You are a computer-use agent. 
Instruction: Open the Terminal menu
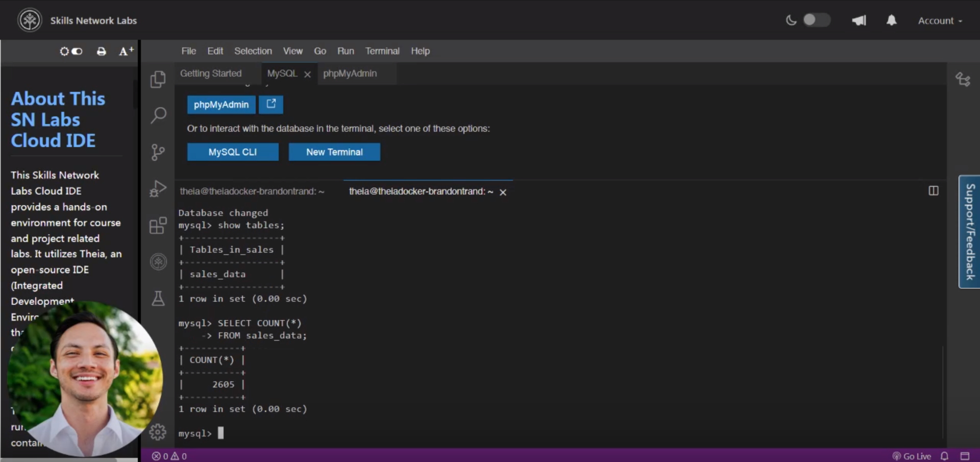point(382,51)
